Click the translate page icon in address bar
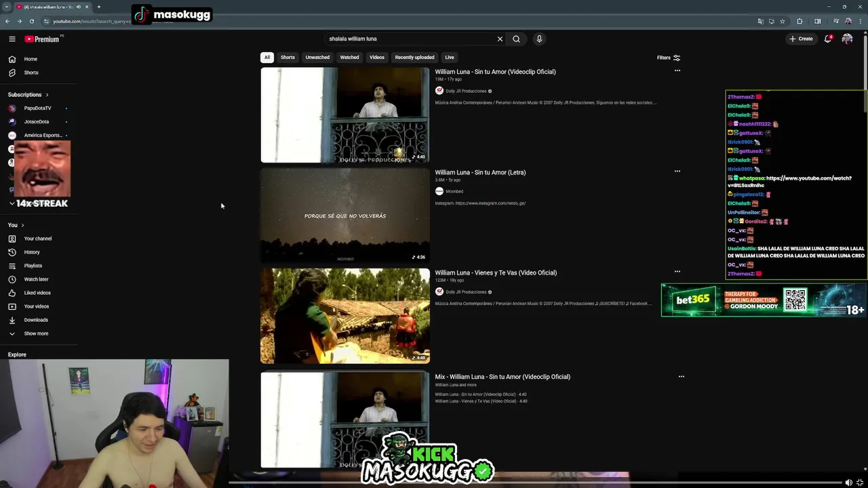This screenshot has height=488, width=868. pos(760,21)
